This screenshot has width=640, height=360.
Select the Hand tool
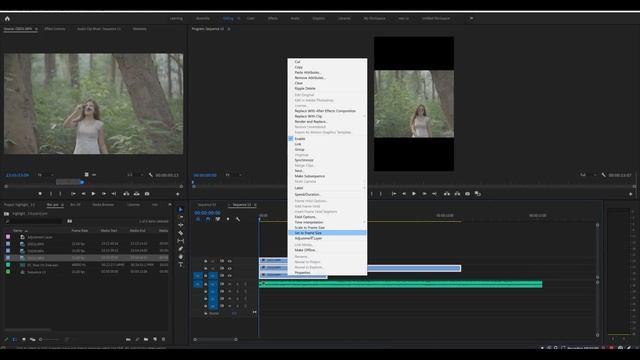[x=181, y=257]
